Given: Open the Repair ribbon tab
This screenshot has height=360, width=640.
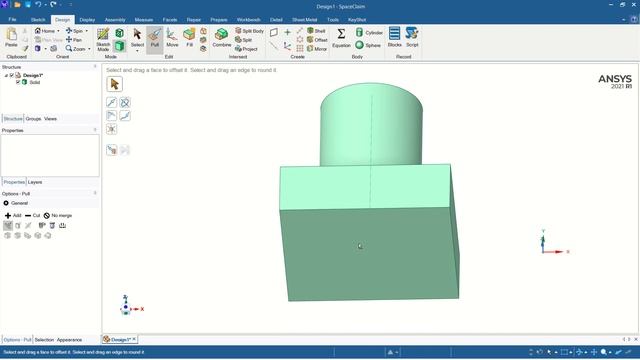Looking at the screenshot, I should pyautogui.click(x=193, y=20).
